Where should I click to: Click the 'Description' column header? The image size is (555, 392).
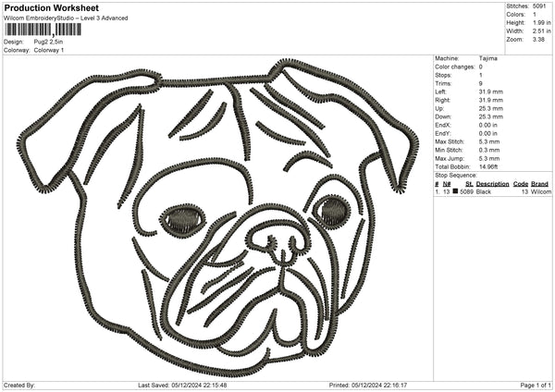point(493,184)
